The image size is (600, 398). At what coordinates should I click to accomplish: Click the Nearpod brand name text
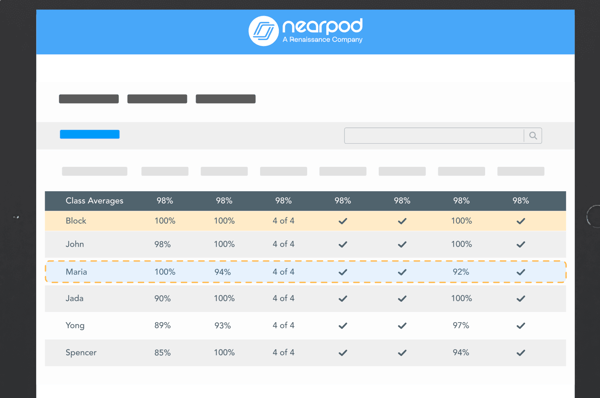(x=322, y=26)
